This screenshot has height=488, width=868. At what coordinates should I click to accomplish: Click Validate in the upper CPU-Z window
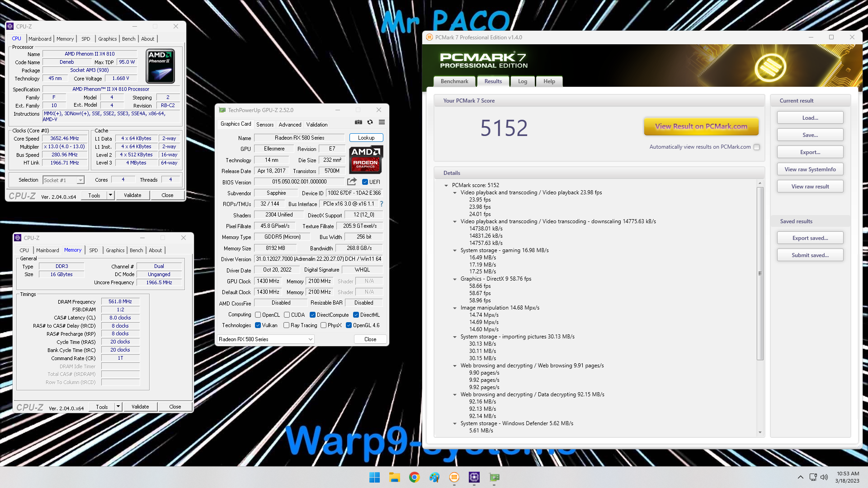tap(132, 195)
